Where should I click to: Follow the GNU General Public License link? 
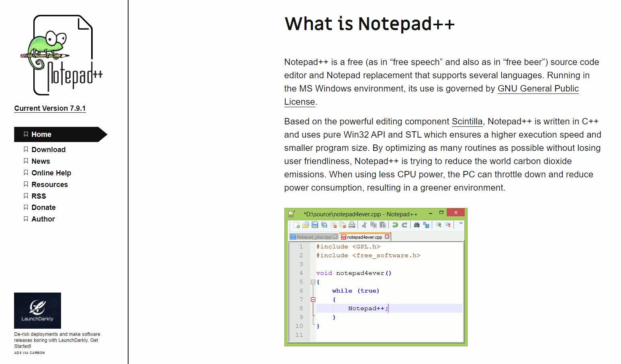[x=538, y=89]
